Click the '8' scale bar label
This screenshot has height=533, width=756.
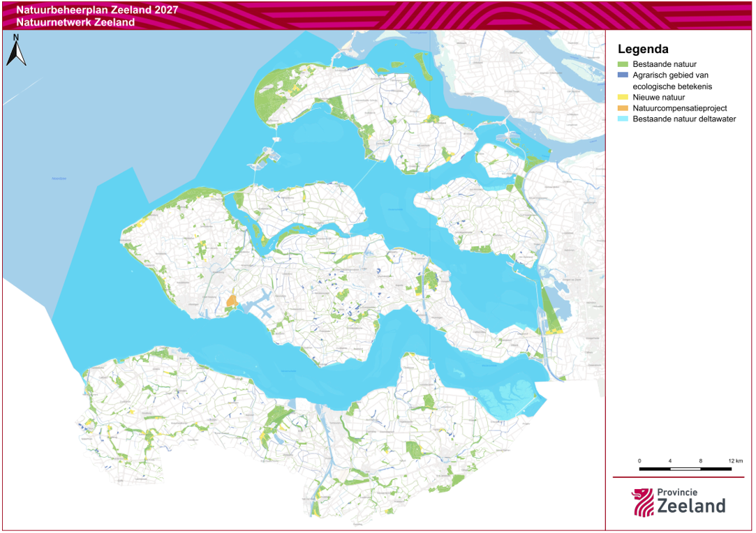[701, 461]
